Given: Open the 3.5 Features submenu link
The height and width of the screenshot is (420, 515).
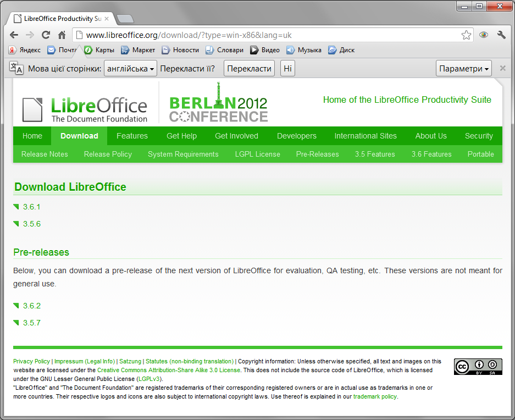Looking at the screenshot, I should coord(375,154).
